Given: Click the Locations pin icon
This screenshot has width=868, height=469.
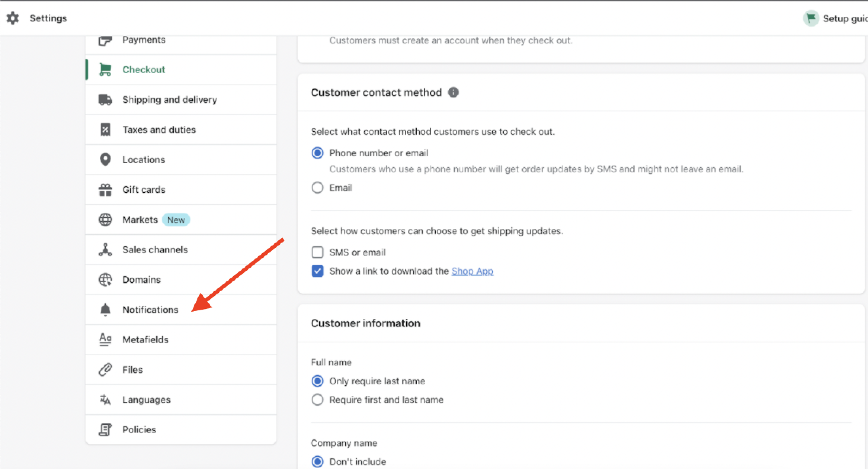Looking at the screenshot, I should point(105,159).
